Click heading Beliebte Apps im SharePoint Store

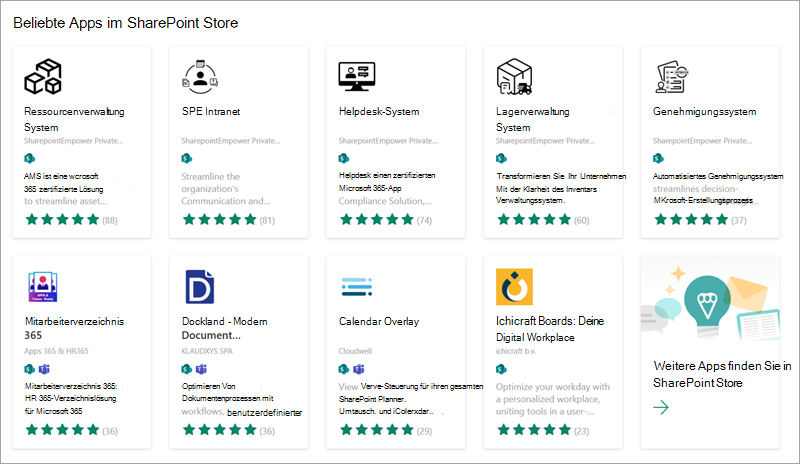click(x=126, y=23)
